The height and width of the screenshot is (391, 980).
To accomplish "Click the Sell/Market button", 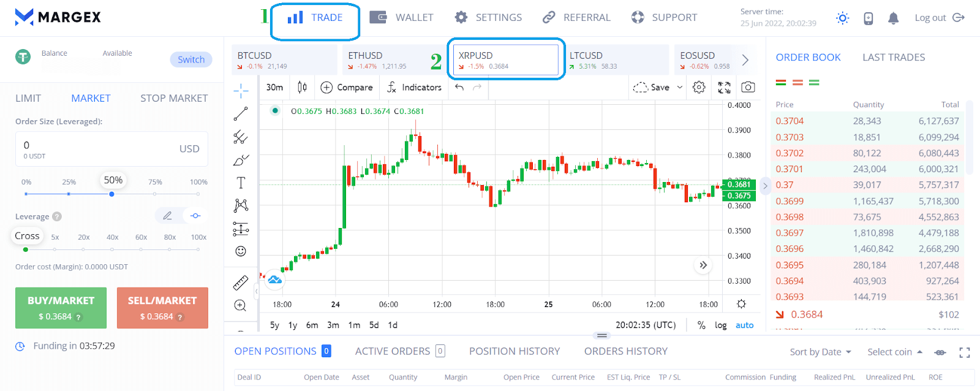I will (162, 308).
